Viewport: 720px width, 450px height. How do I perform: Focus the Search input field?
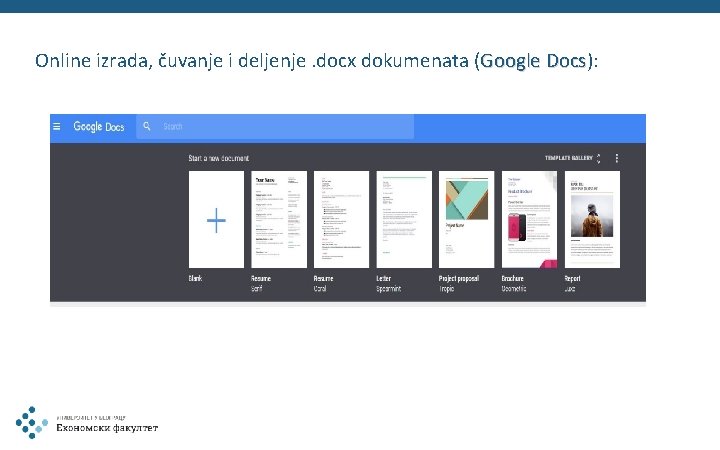click(x=275, y=126)
